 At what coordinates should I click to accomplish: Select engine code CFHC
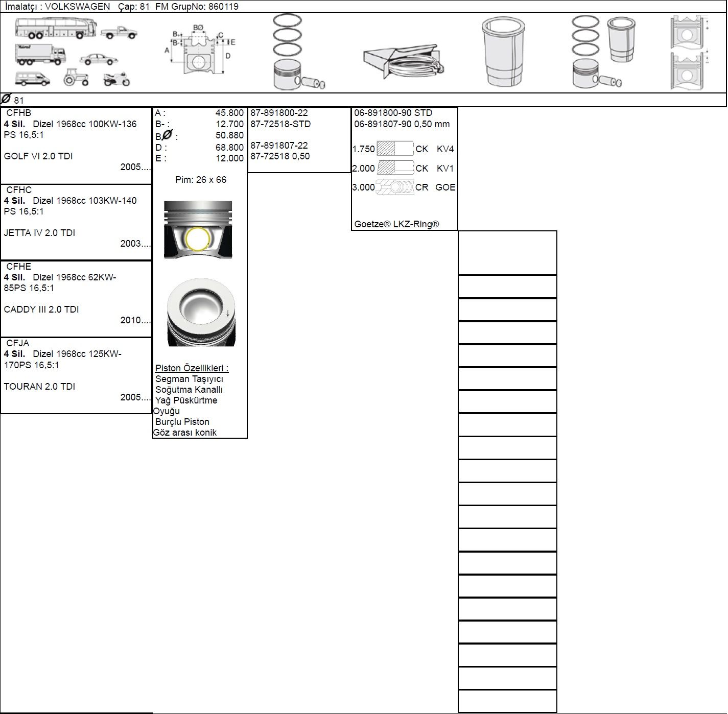pos(19,189)
